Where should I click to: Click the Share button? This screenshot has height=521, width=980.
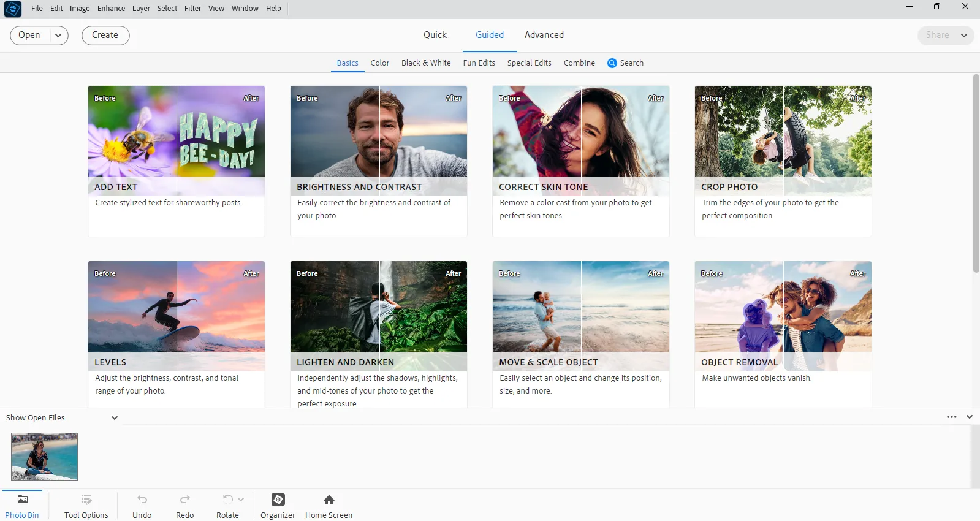[937, 36]
